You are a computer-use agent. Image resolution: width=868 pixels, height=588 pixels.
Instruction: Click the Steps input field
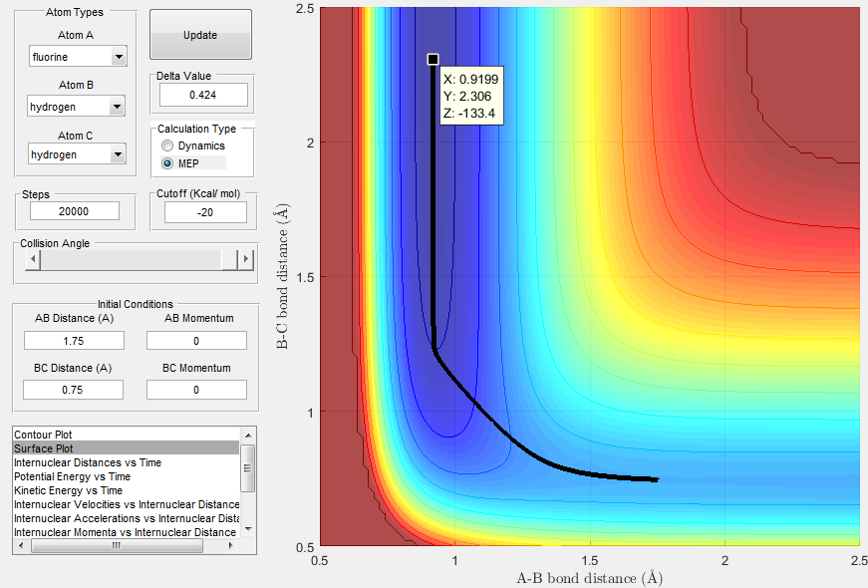pos(74,211)
